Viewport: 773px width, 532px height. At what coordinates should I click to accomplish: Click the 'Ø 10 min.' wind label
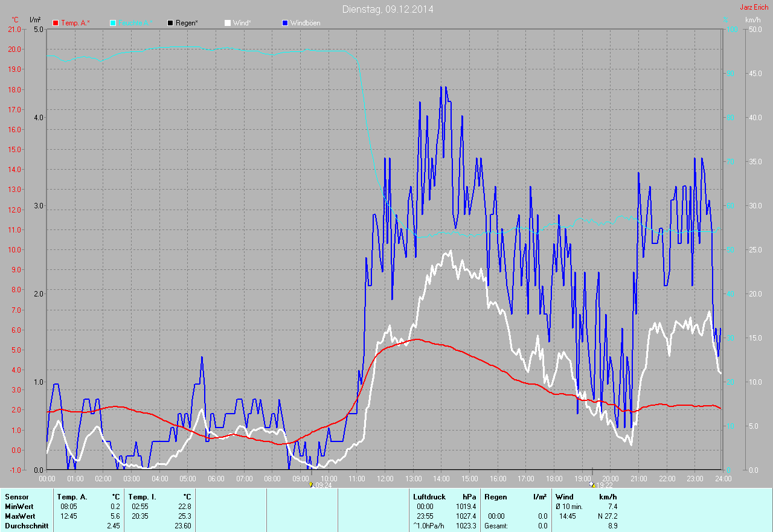[x=569, y=506]
